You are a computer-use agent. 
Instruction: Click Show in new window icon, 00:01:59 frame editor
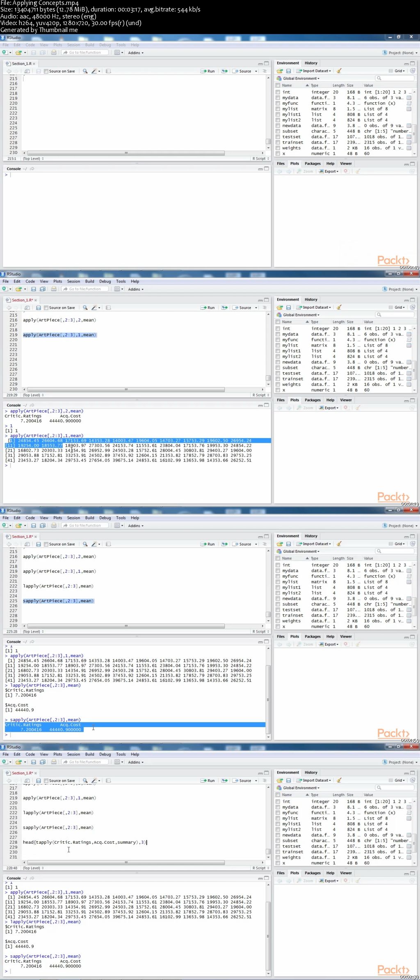(x=27, y=544)
